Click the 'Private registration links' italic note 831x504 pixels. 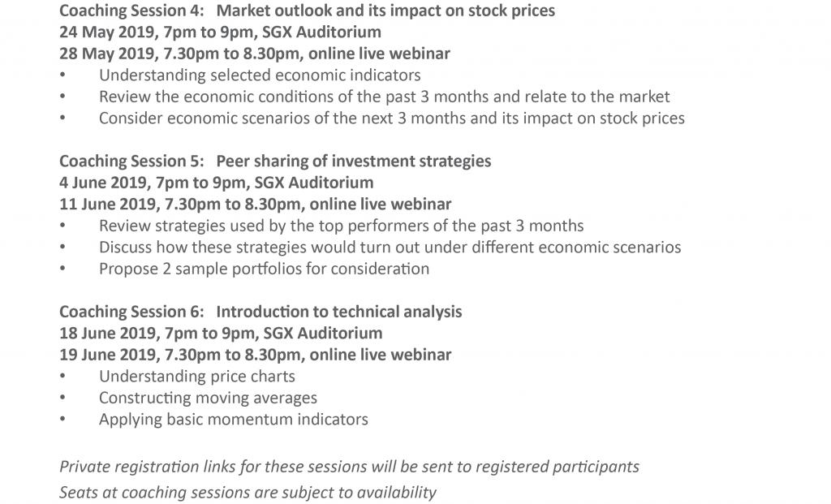pos(349,467)
